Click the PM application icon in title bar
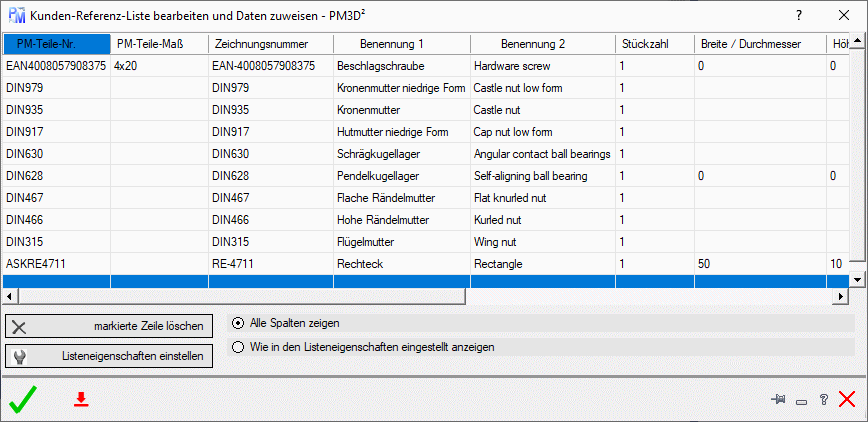This screenshot has width=868, height=422. (x=16, y=16)
